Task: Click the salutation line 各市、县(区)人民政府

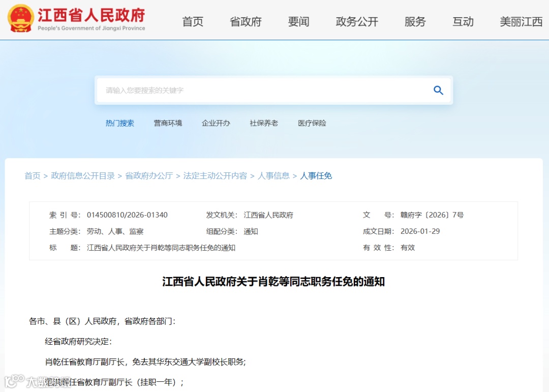Action: 102,321
